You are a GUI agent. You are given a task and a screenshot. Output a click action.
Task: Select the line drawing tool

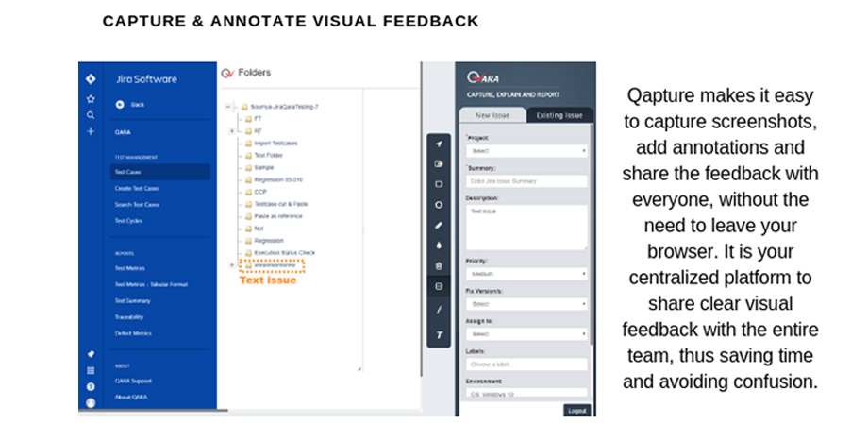pyautogui.click(x=439, y=310)
